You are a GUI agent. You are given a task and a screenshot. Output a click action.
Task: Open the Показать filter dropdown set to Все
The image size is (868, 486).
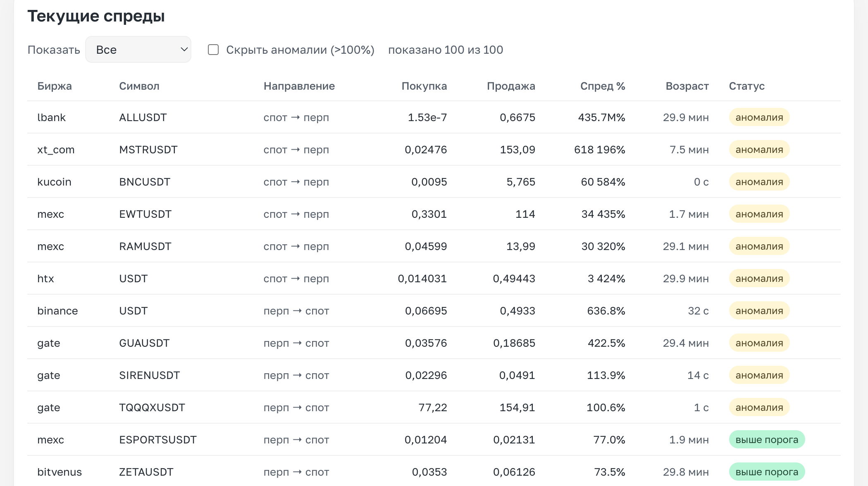pyautogui.click(x=138, y=50)
